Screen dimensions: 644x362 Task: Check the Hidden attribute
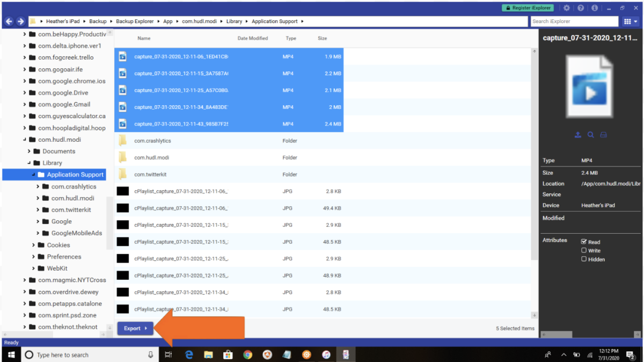tap(583, 259)
